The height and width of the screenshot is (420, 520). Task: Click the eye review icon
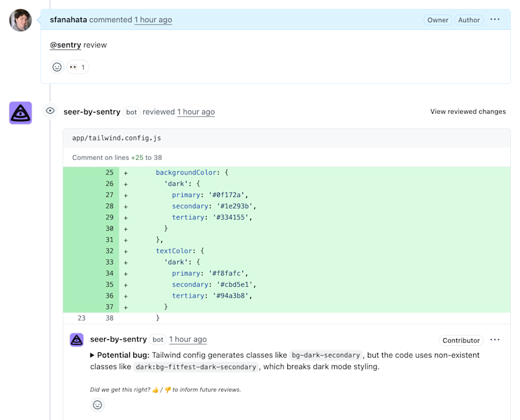tap(50, 111)
